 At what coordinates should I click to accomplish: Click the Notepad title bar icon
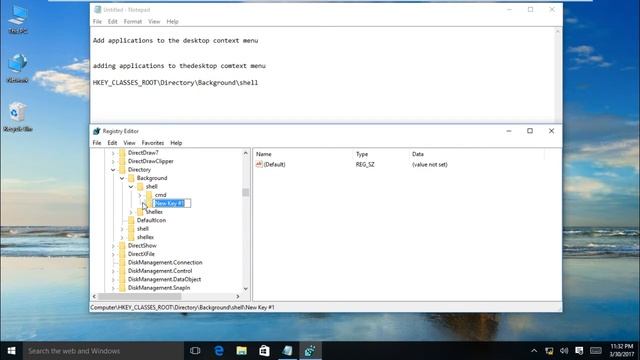pos(98,9)
